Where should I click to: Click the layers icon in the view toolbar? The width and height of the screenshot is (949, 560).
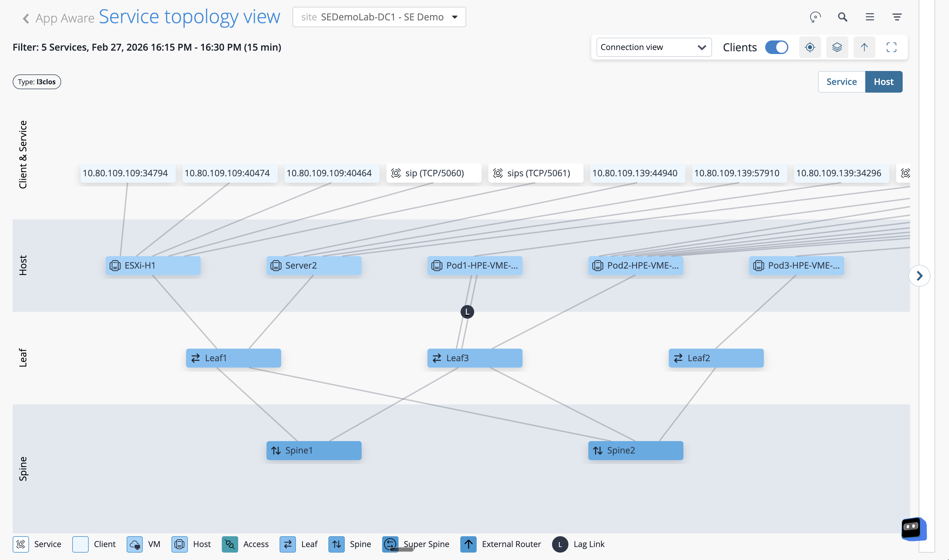click(x=837, y=47)
